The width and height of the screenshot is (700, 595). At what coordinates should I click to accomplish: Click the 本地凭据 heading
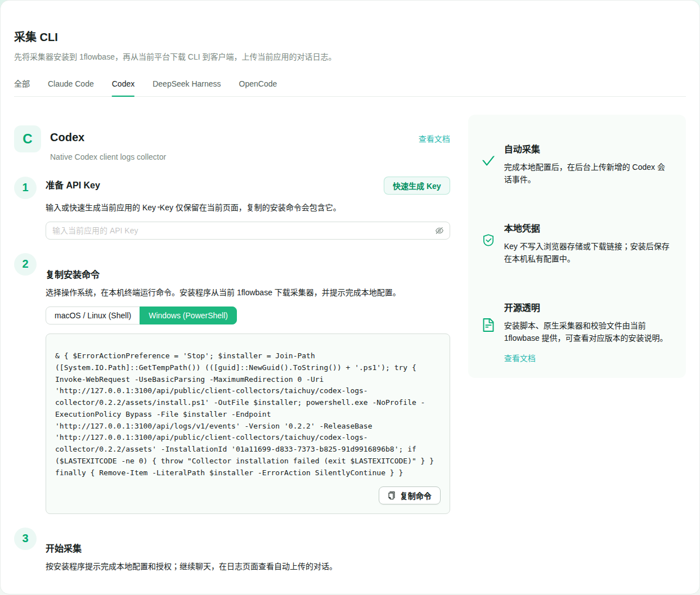(522, 228)
